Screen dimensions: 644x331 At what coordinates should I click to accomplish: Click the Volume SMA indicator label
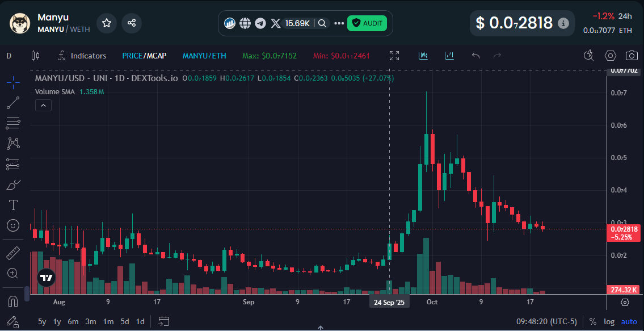55,92
